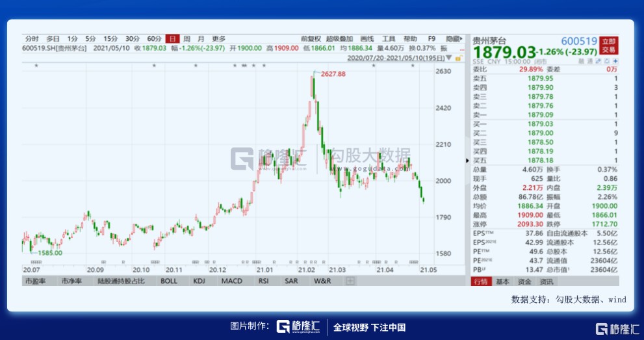Switch to the 60分 timeframe
Viewport: 644px width, 340px height.
(x=154, y=38)
